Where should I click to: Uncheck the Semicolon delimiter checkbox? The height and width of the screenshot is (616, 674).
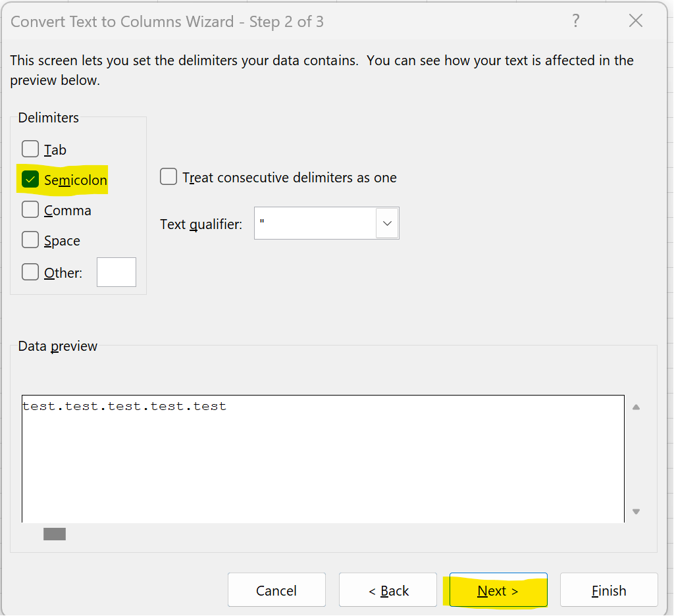30,180
